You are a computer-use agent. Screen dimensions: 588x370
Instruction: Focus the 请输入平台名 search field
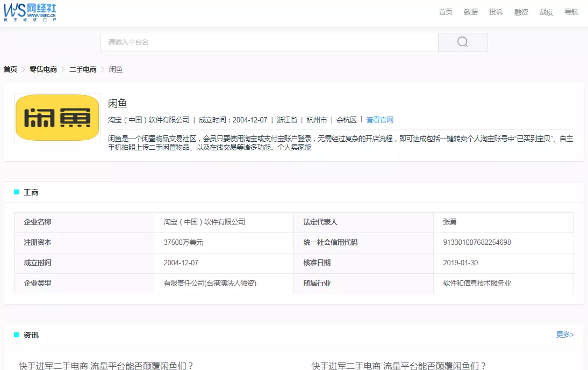click(269, 42)
